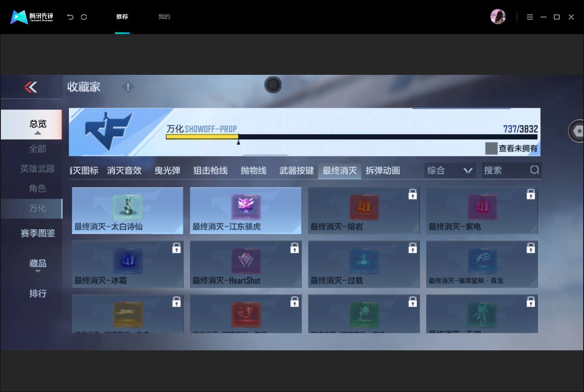Viewport: 584px width, 392px height.
Task: Open the 最终消灭-过载 card
Action: pos(364,264)
